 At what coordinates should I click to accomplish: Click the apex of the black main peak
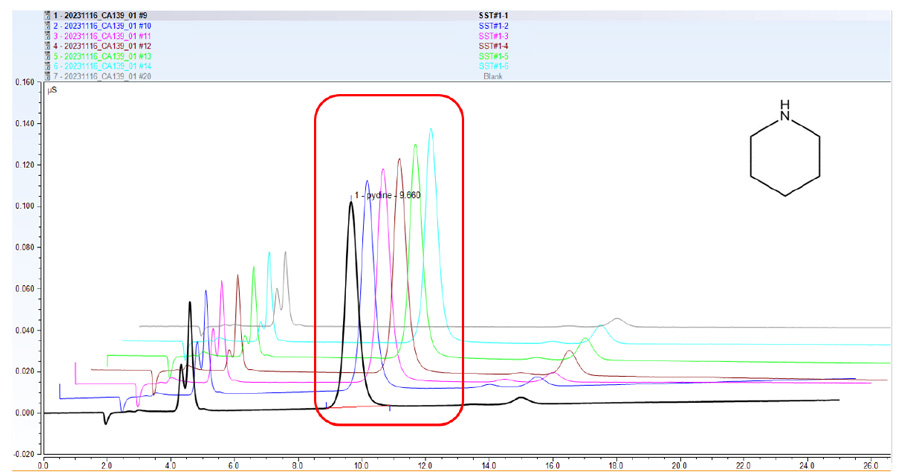point(350,203)
